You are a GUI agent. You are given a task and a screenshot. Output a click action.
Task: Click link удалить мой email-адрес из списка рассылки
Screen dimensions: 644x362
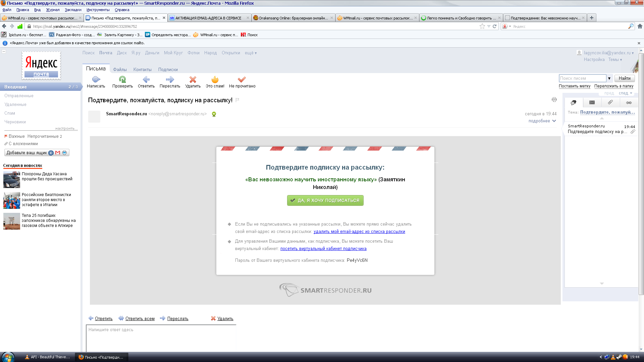(x=359, y=232)
